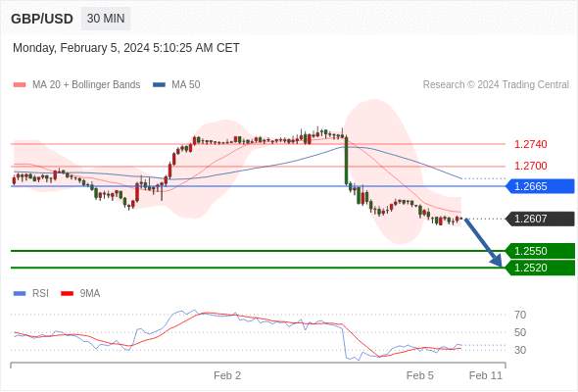The image size is (578, 392).
Task: Select the GBP/USD pair title
Action: click(x=42, y=19)
